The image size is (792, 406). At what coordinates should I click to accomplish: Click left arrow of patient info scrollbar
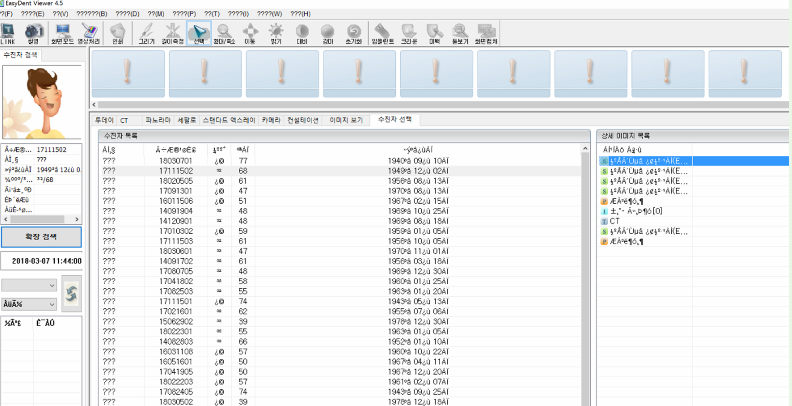click(6, 219)
